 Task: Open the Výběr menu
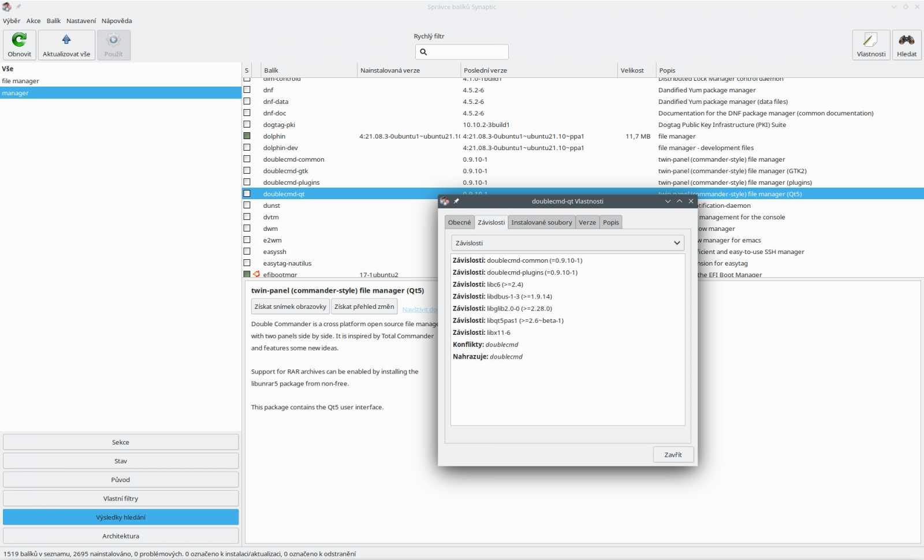12,21
